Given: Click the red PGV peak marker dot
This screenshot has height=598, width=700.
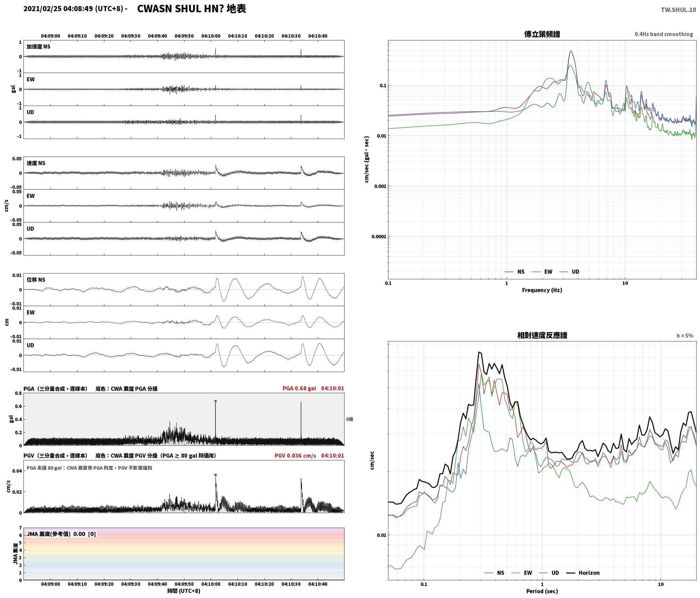Looking at the screenshot, I should coord(215,475).
